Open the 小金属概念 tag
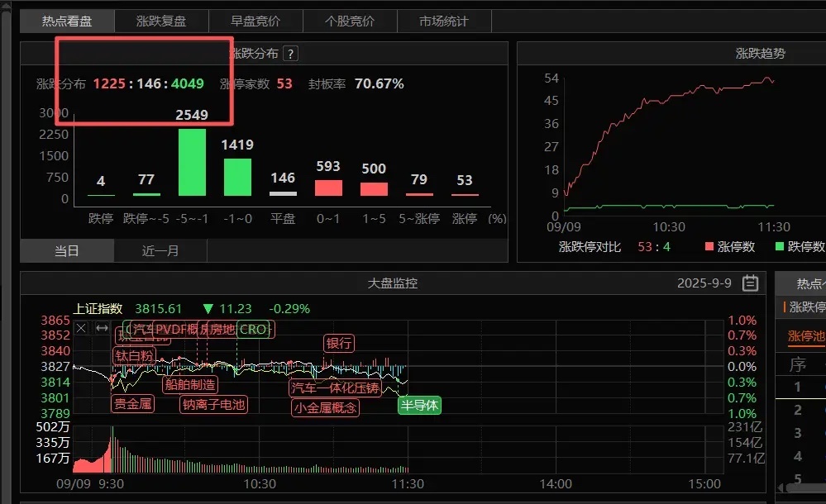This screenshot has width=826, height=504. (x=325, y=407)
